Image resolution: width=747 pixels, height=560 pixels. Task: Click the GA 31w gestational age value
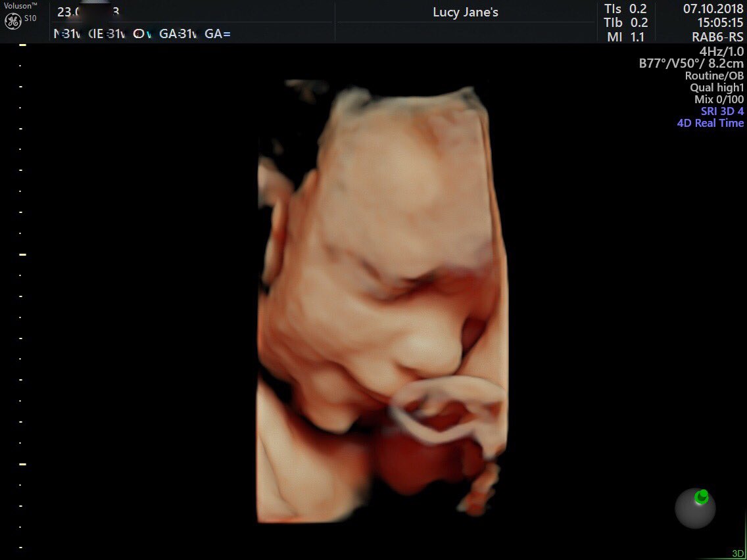click(x=178, y=34)
